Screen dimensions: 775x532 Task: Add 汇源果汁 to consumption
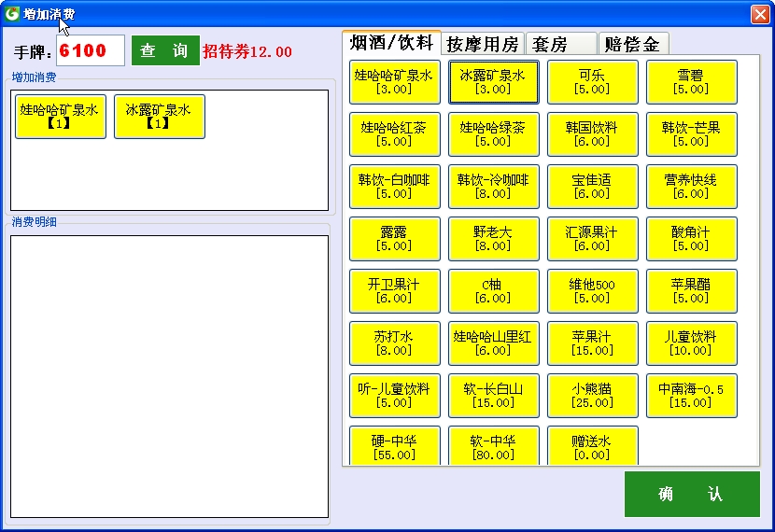tap(592, 239)
